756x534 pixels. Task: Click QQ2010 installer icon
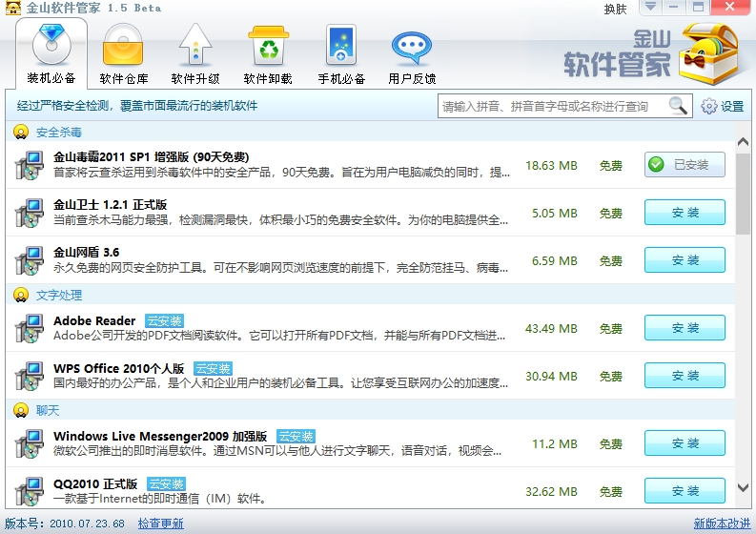click(x=30, y=491)
